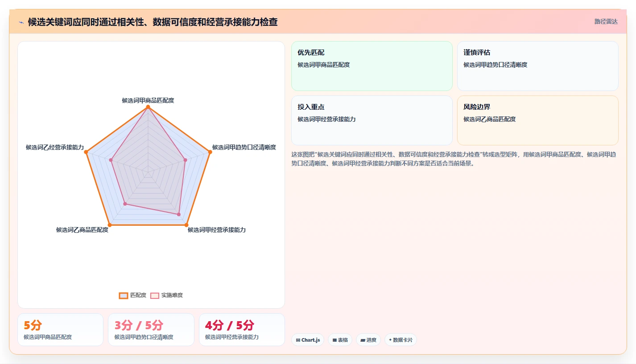Click orange 匹配度 point on 候选词甲商品匹配度 axis

(x=148, y=107)
